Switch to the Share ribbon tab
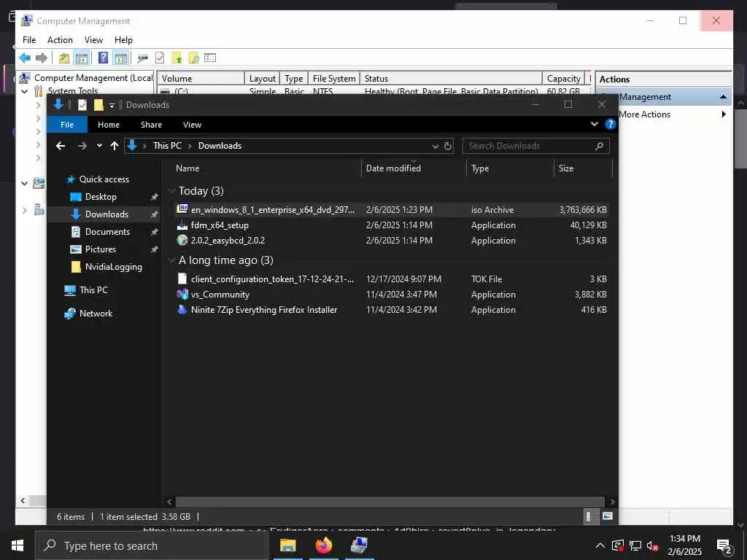The image size is (747, 560). point(151,125)
